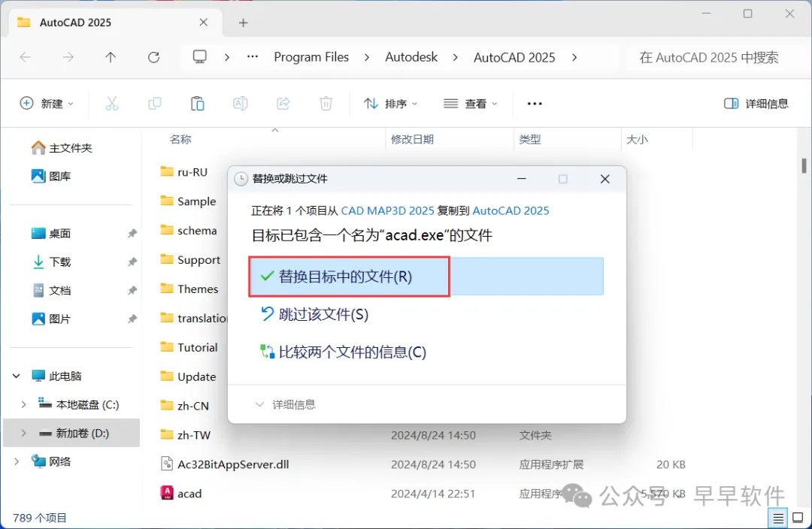Open the Home folder in sidebar

tap(62, 148)
